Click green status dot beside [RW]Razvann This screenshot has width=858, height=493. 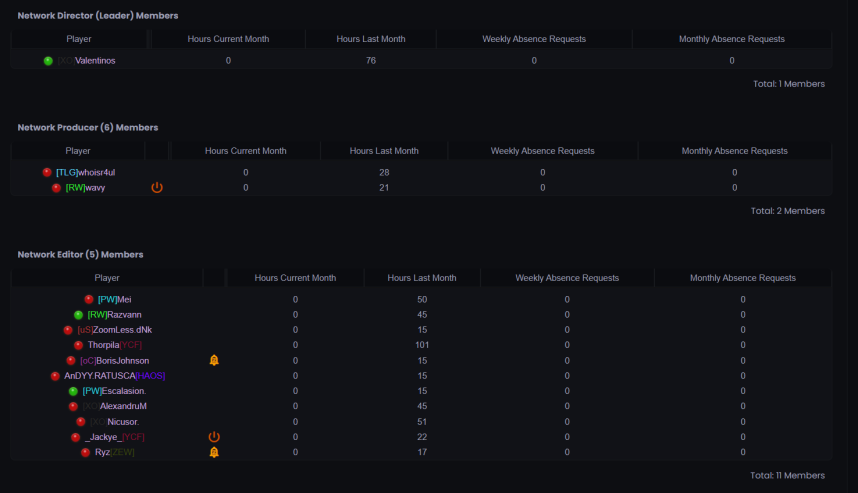(78, 315)
